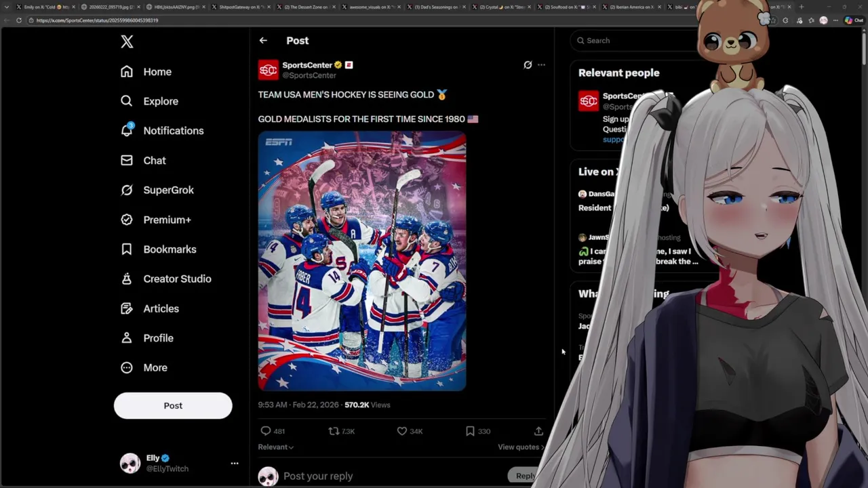
Task: Expand the Relevant replies sort dropdown
Action: click(x=276, y=447)
